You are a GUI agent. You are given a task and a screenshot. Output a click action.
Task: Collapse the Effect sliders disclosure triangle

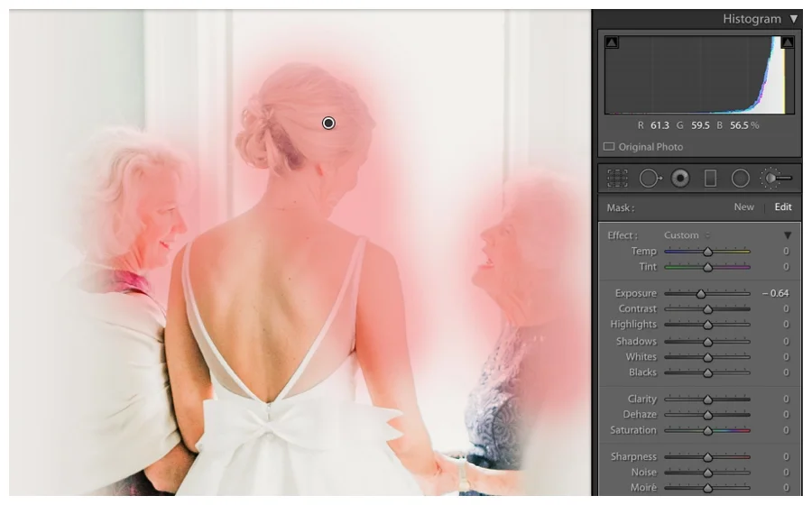coord(787,235)
